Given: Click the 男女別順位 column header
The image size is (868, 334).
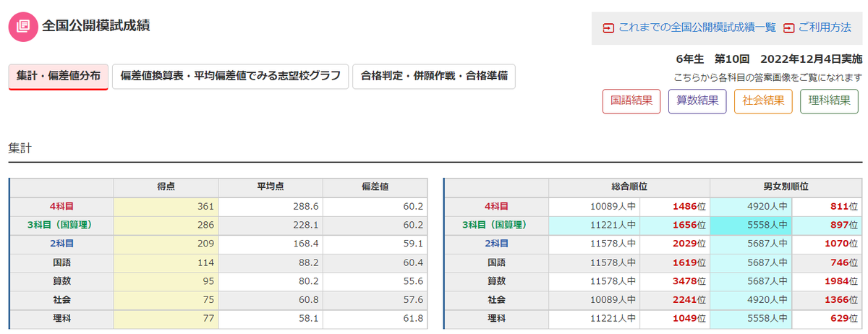Looking at the screenshot, I should click(786, 187).
